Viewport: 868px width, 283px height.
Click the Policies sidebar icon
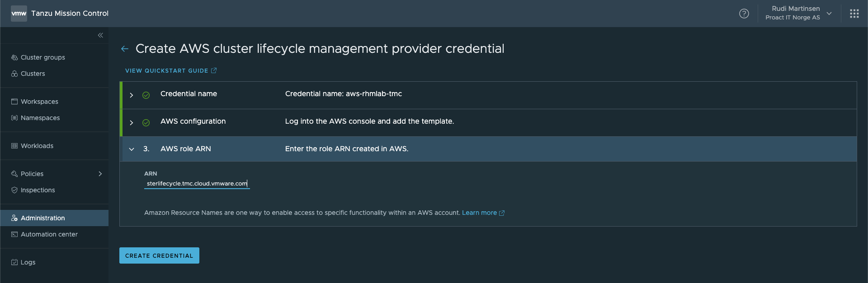14,174
